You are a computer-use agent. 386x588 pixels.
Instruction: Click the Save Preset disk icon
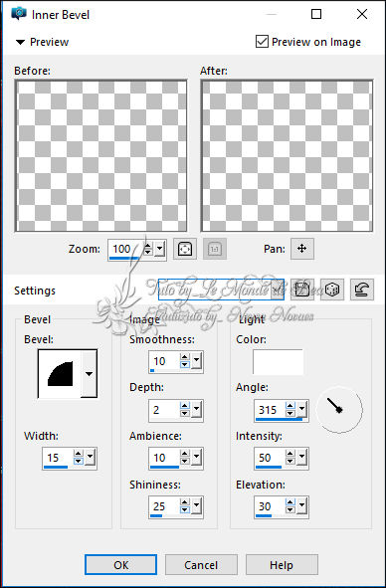[302, 290]
